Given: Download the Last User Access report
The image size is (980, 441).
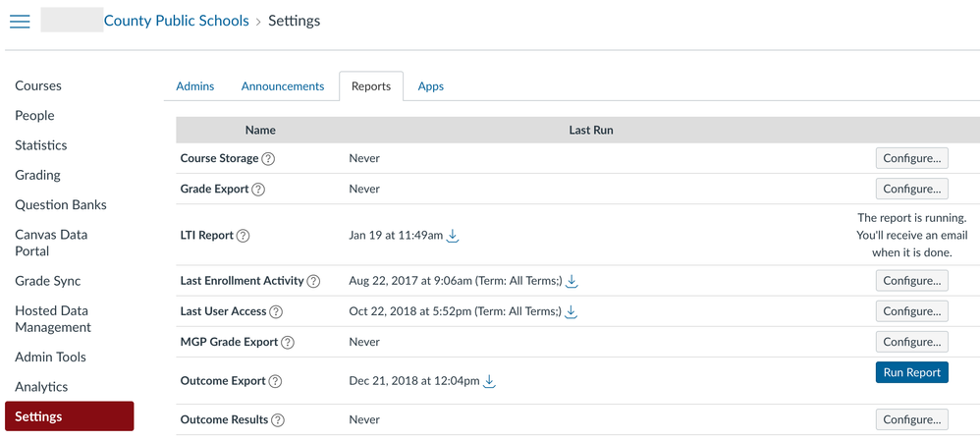Looking at the screenshot, I should point(572,311).
